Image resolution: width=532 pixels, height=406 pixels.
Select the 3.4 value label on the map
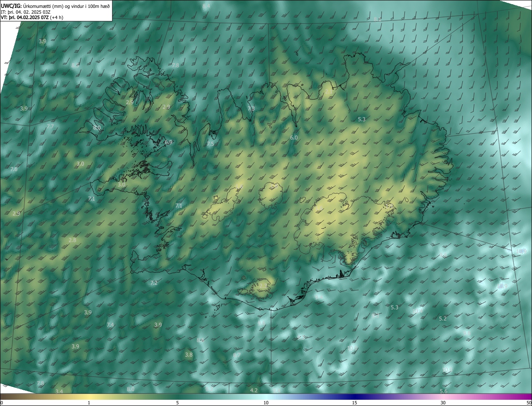59,391
